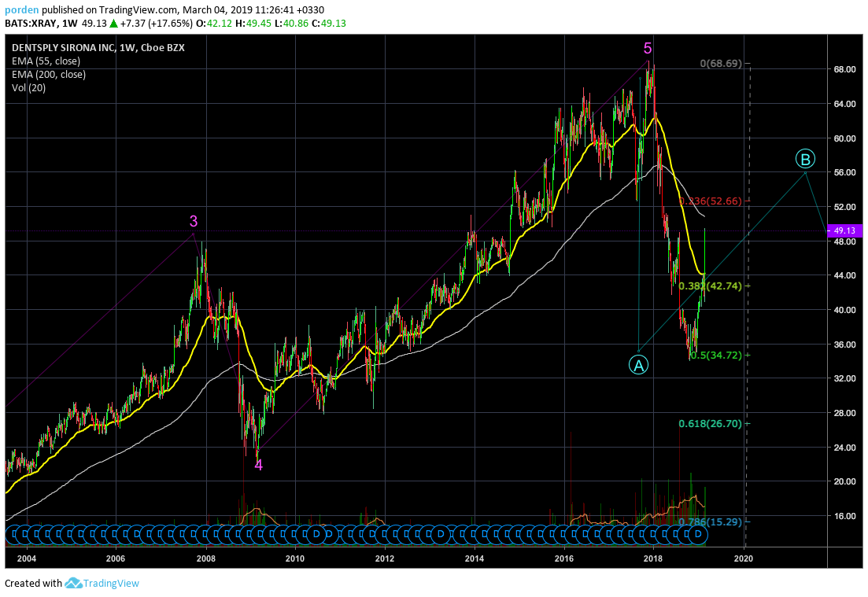The image size is (868, 597).
Task: Click 2014 on the time axis
Action: point(475,558)
